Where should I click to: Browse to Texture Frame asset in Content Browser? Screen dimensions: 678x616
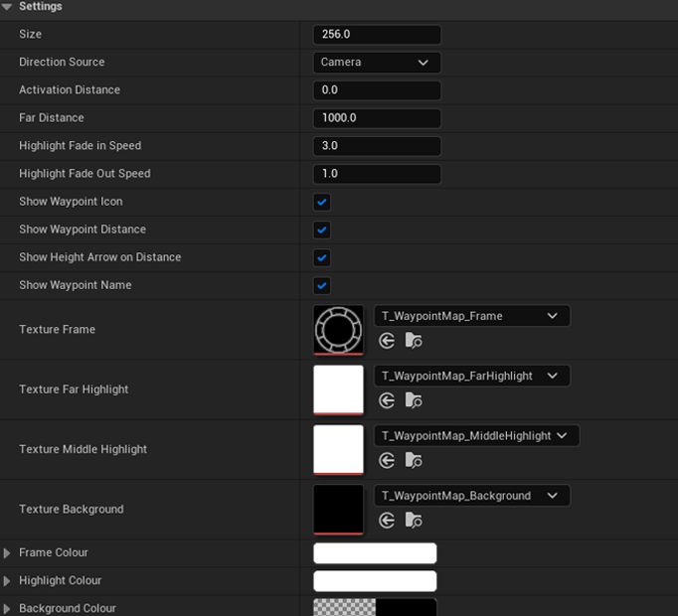coord(414,341)
